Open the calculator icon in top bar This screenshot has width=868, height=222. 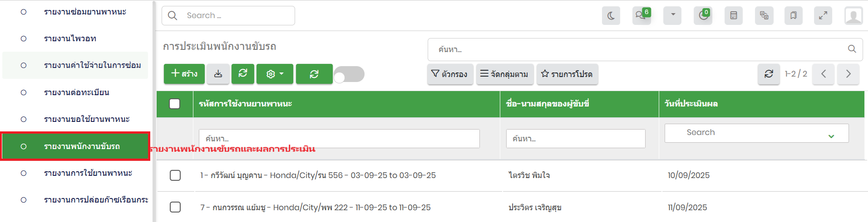click(733, 16)
